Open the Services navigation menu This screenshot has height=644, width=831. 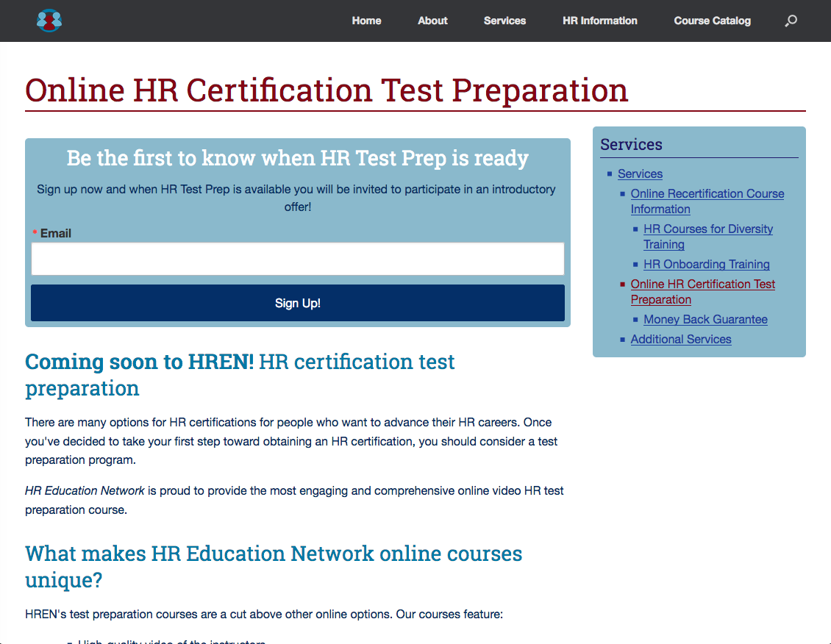[x=504, y=21]
